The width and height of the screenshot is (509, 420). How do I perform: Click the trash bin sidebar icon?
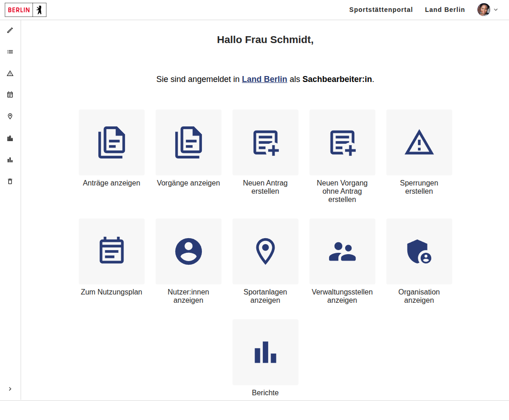10,181
